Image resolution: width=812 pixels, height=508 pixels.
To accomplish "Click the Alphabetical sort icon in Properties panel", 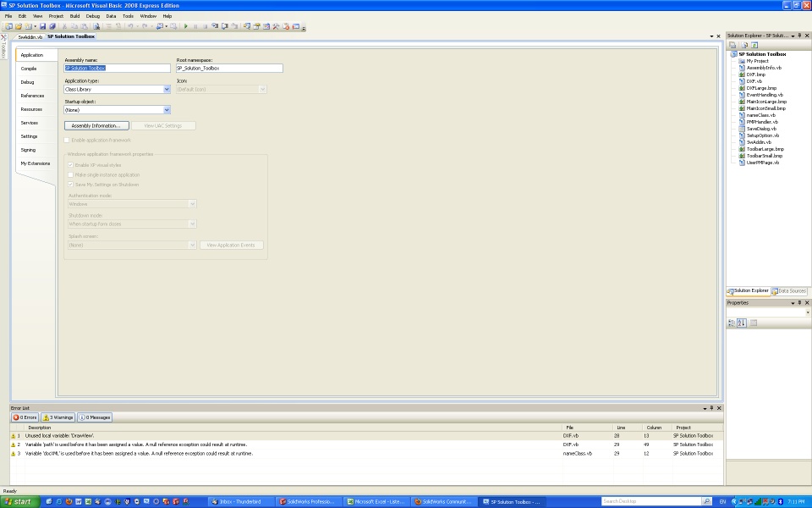I will tap(742, 323).
